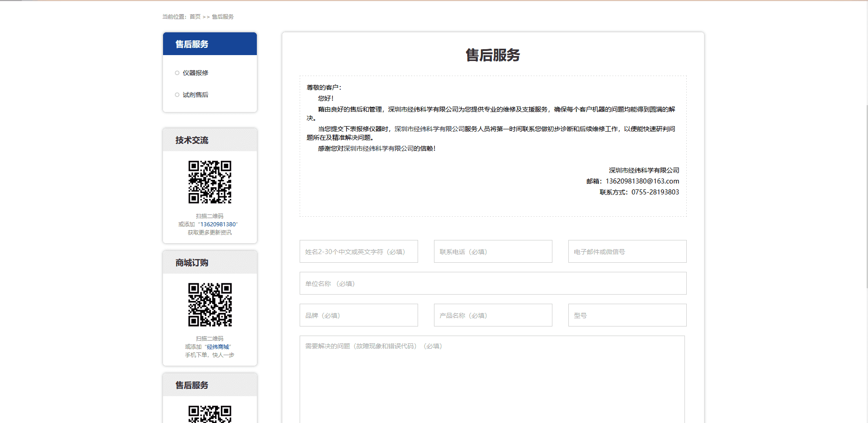This screenshot has width=868, height=423.
Task: Click the page's vertical scrollbar
Action: (x=867, y=196)
